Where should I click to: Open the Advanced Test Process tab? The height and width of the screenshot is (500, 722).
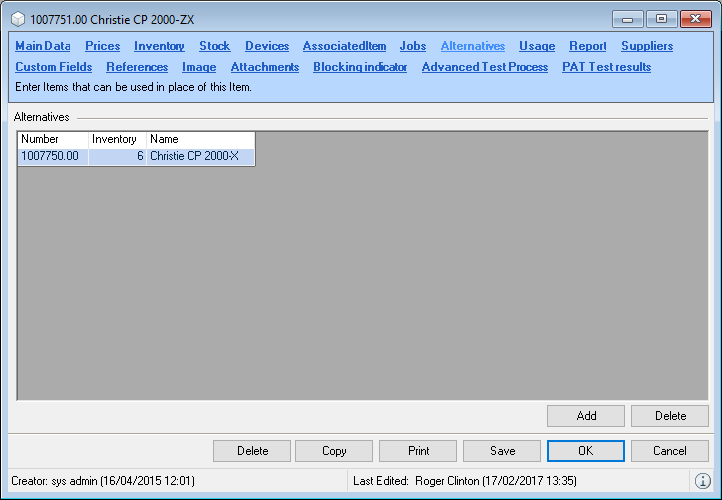[484, 67]
